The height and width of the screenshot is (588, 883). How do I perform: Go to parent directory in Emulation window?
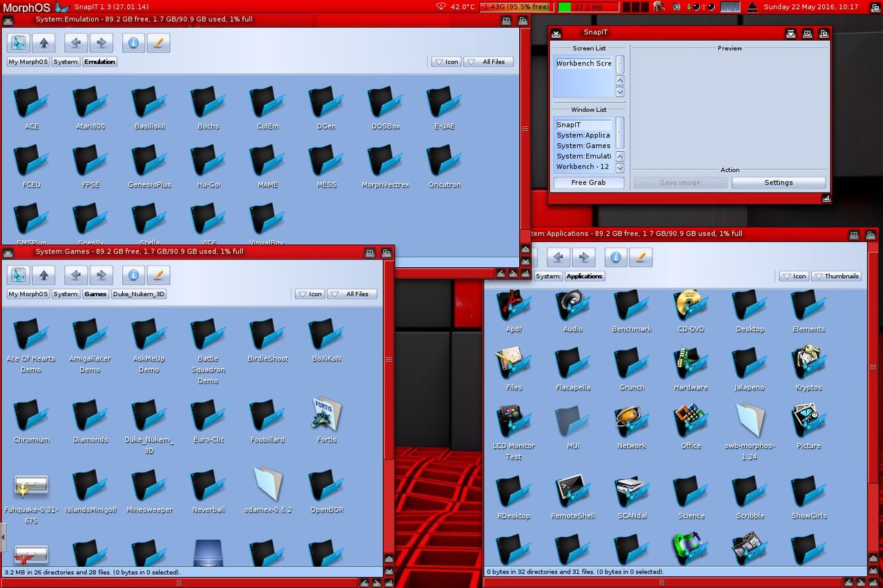43,43
